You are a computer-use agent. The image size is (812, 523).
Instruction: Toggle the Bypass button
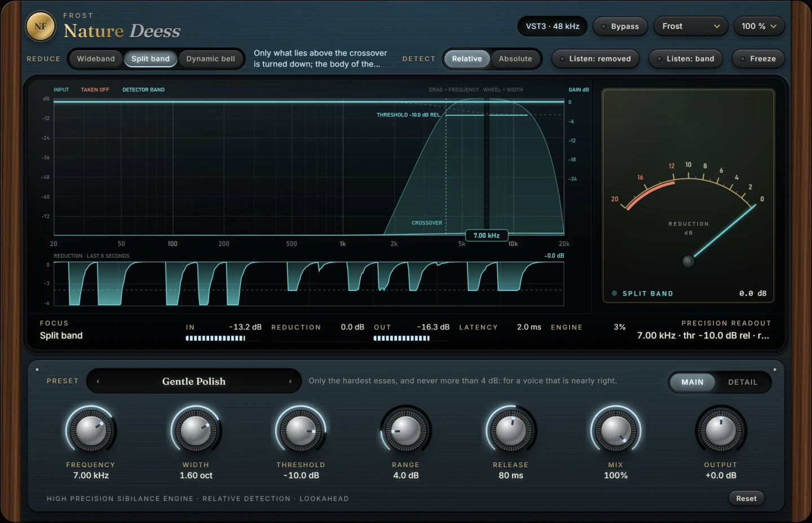coord(620,27)
